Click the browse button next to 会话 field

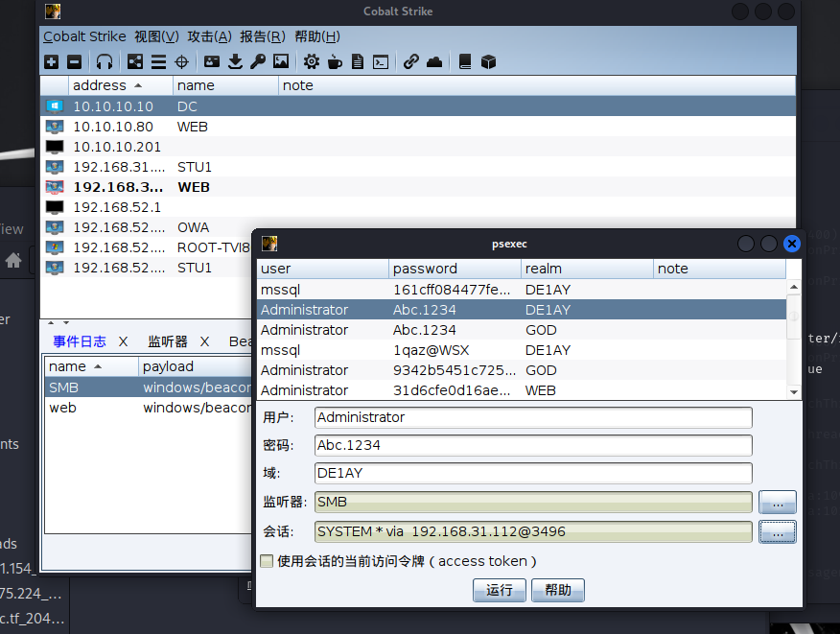click(x=778, y=531)
